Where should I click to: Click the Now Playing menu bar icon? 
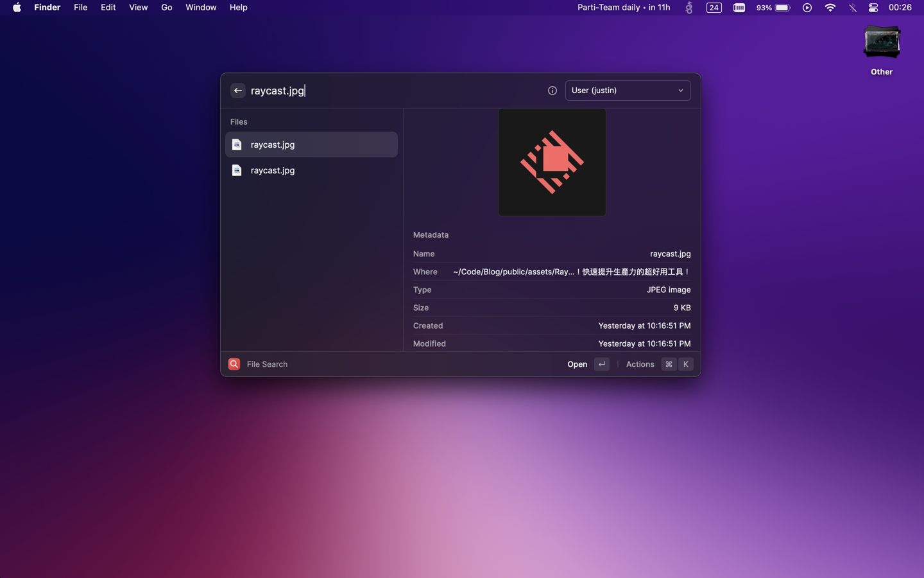pyautogui.click(x=807, y=8)
